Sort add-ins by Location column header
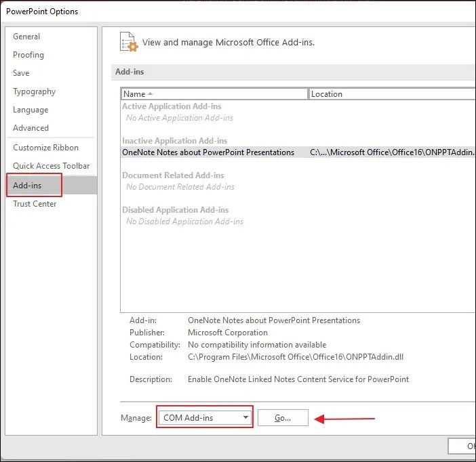This screenshot has width=476, height=462. (392, 94)
